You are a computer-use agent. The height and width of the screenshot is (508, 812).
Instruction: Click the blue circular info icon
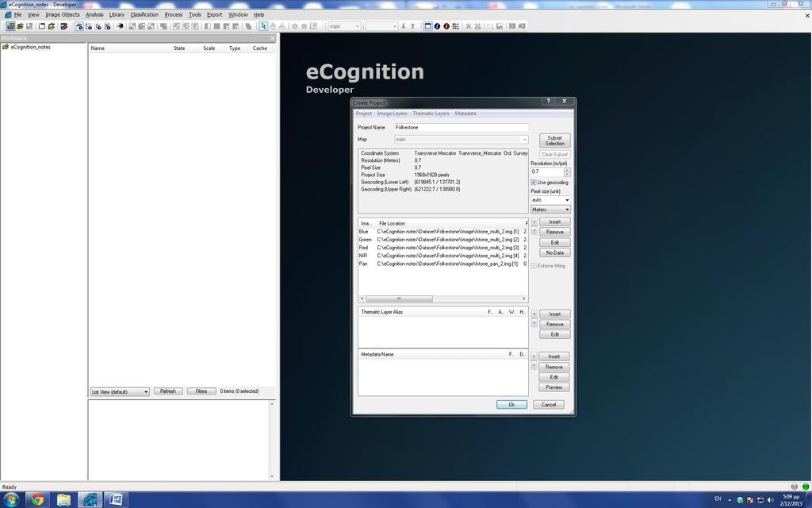pos(437,26)
